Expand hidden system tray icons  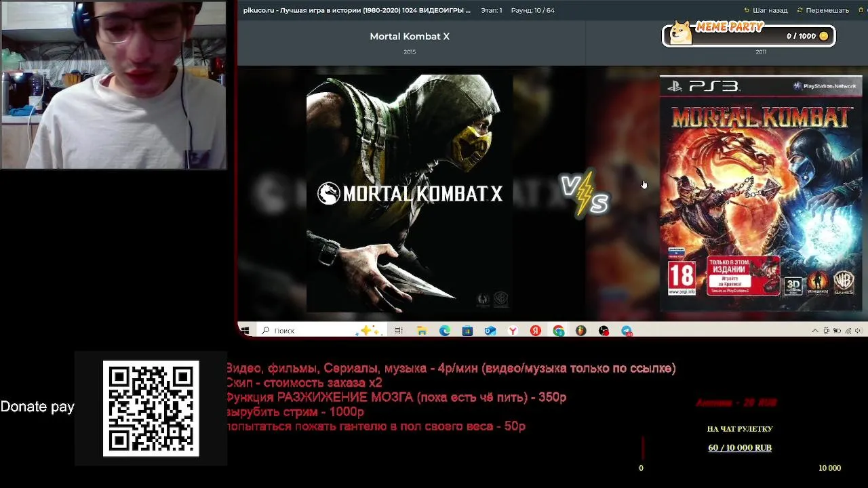[x=815, y=331]
